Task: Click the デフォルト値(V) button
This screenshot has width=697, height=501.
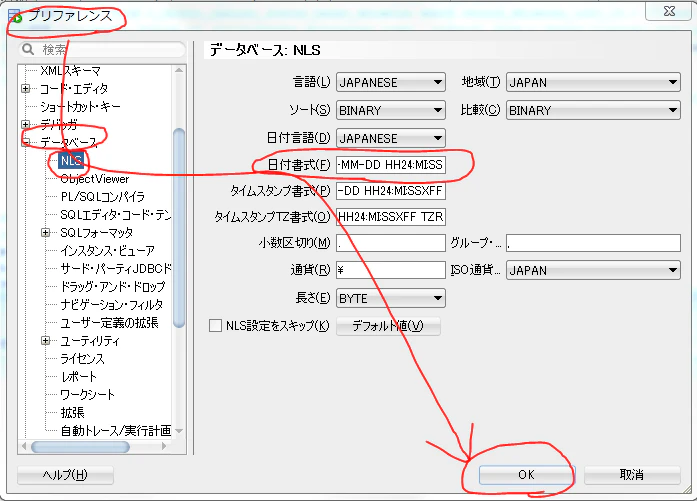Action: tap(388, 326)
